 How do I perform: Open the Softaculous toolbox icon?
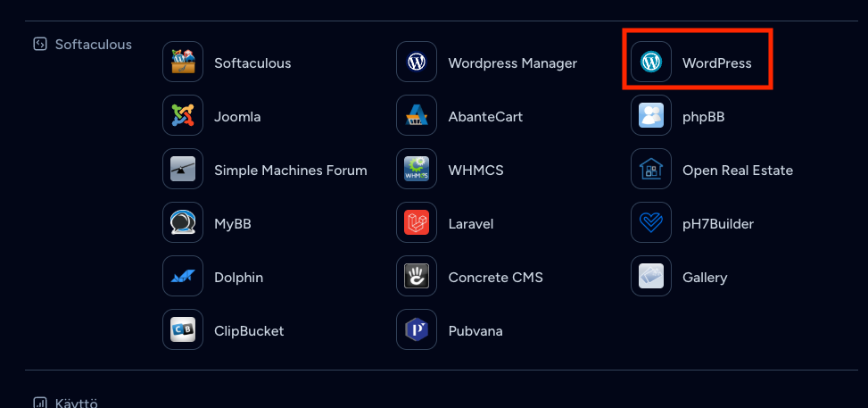pos(183,62)
